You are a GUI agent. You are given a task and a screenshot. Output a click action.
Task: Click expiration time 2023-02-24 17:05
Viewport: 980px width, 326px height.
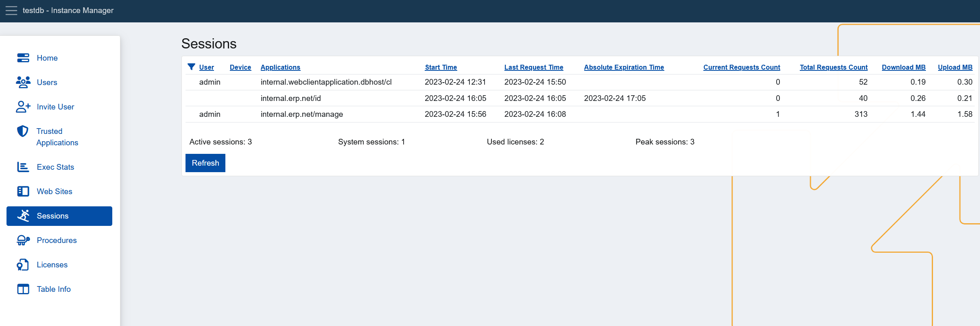click(615, 98)
